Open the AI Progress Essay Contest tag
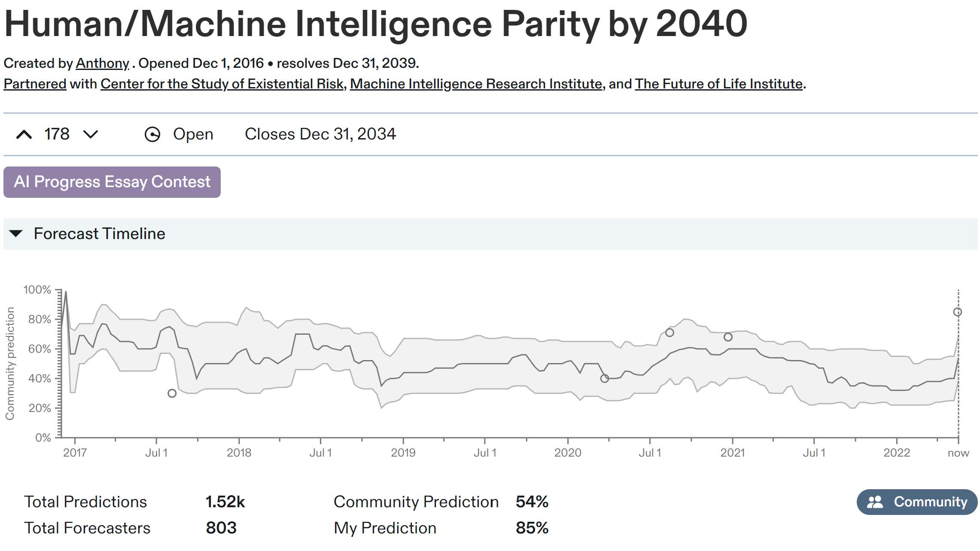This screenshot has width=980, height=551. pos(112,182)
